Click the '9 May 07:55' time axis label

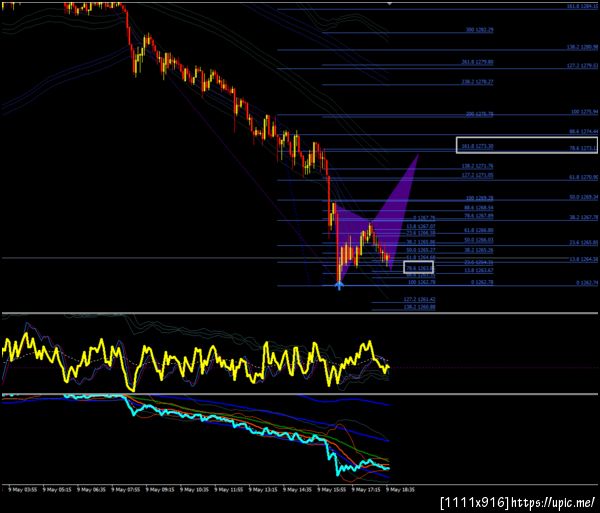(126, 490)
